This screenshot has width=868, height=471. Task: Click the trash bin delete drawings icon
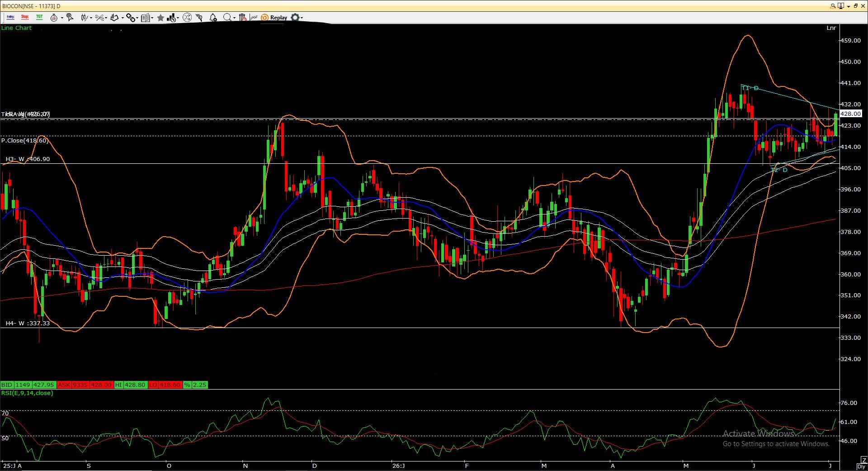[x=243, y=17]
